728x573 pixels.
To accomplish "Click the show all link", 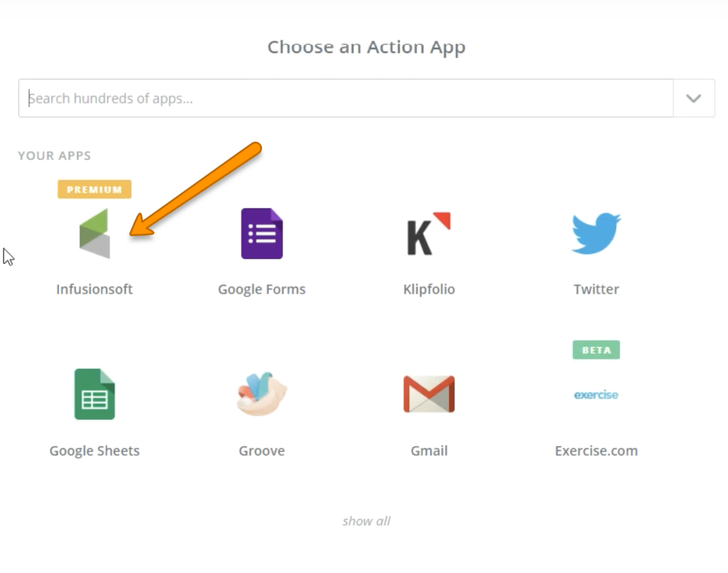I will 367,521.
